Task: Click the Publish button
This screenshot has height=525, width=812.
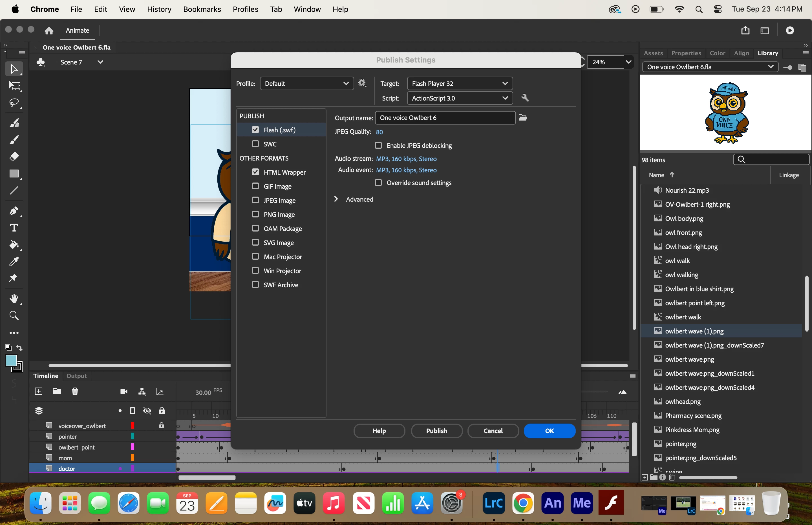Action: [x=436, y=431]
